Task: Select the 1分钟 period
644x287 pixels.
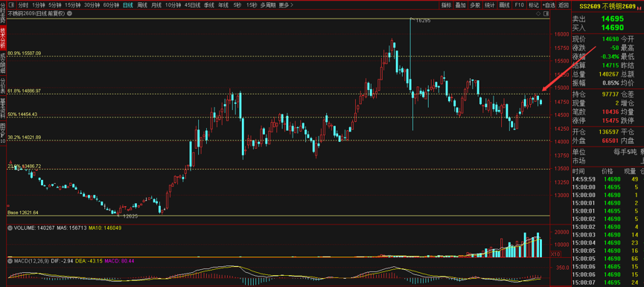Action: (38, 5)
